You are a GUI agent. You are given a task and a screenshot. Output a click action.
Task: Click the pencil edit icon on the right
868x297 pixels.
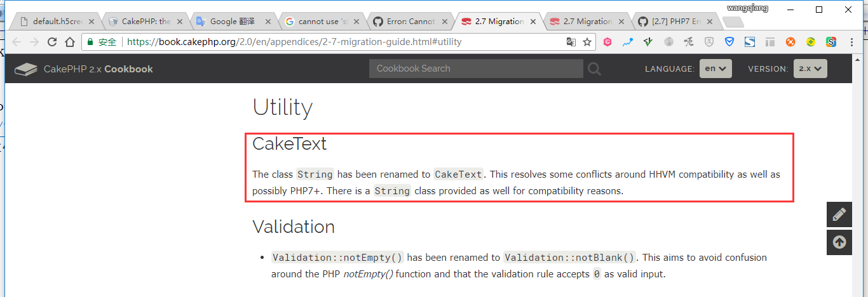tap(839, 214)
